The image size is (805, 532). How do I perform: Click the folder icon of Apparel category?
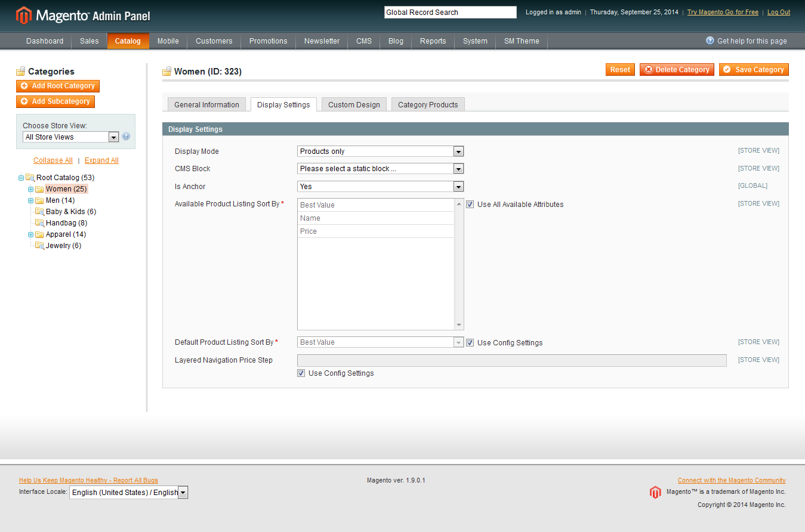coord(39,234)
